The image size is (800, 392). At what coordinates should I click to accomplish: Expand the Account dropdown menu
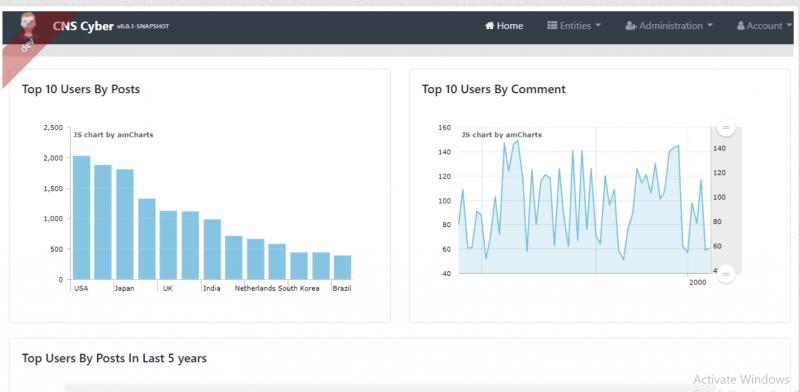pos(764,26)
